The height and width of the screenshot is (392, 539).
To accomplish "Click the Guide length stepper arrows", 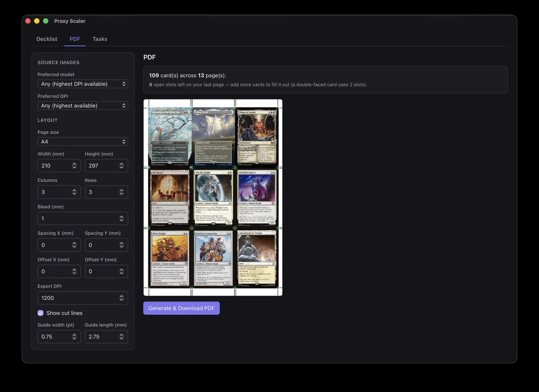I will point(122,337).
